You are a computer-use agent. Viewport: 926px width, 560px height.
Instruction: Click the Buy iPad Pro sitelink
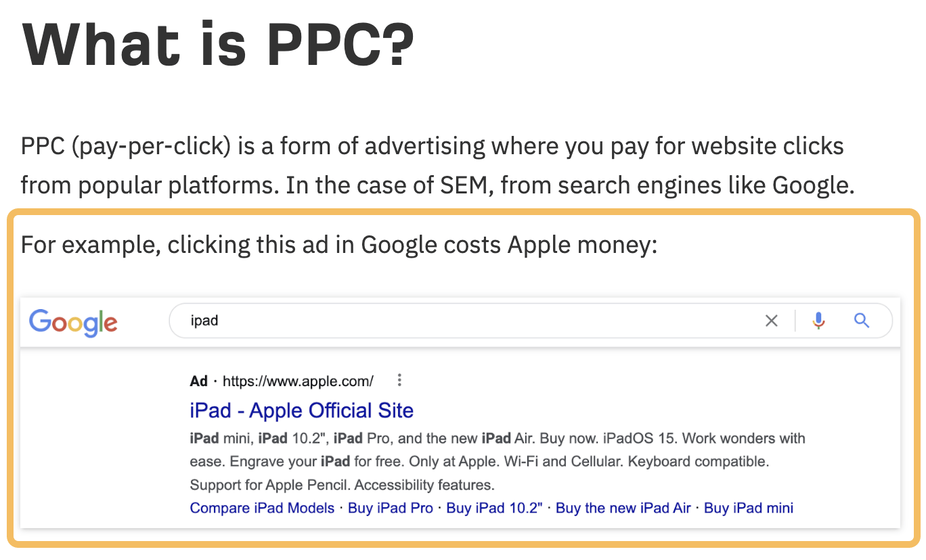coord(391,508)
